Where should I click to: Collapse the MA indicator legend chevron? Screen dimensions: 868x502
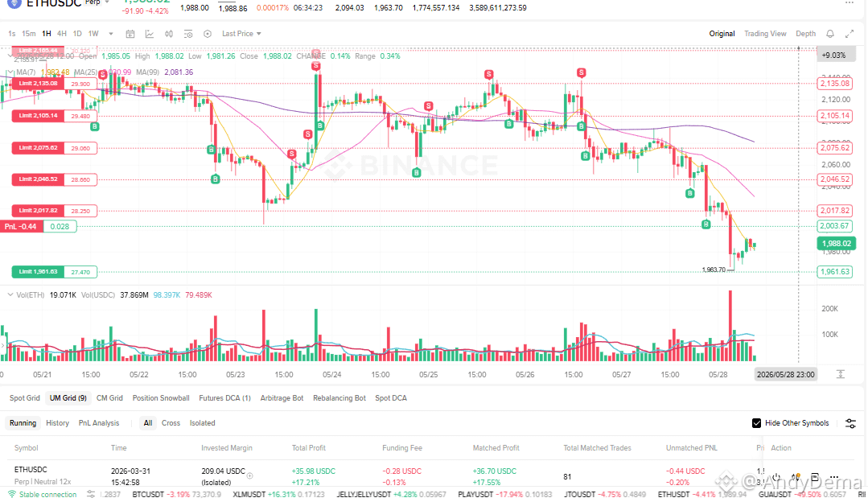[x=10, y=72]
